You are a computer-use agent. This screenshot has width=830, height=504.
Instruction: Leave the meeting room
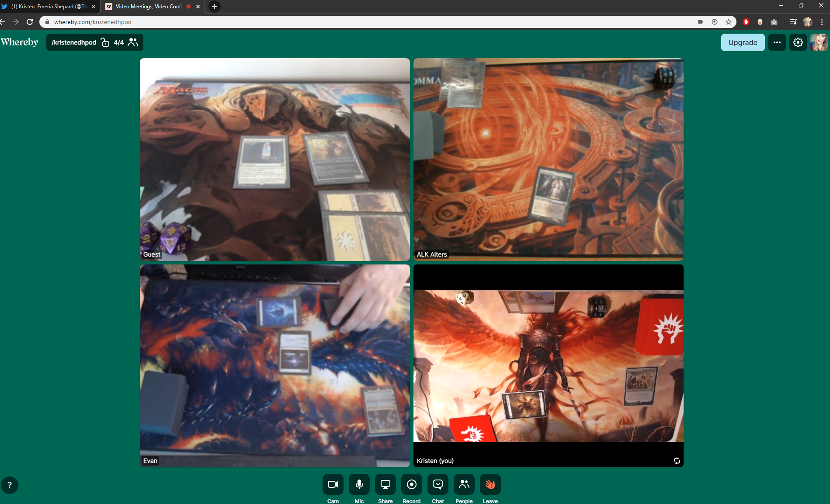point(490,484)
